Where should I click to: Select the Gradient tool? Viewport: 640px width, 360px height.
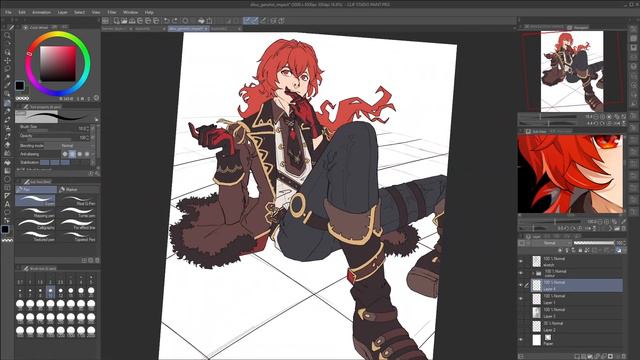[x=7, y=170]
